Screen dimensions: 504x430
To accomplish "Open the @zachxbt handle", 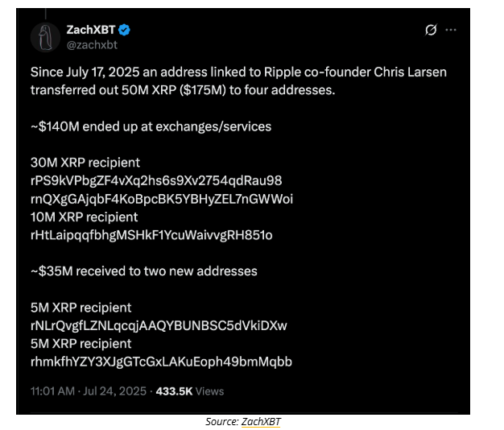I will tap(91, 44).
